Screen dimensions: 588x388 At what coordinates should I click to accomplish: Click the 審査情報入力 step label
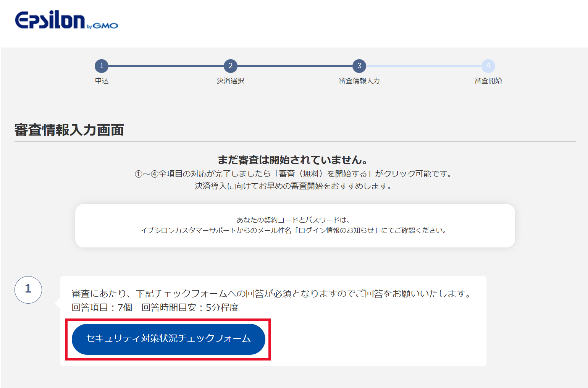[359, 81]
